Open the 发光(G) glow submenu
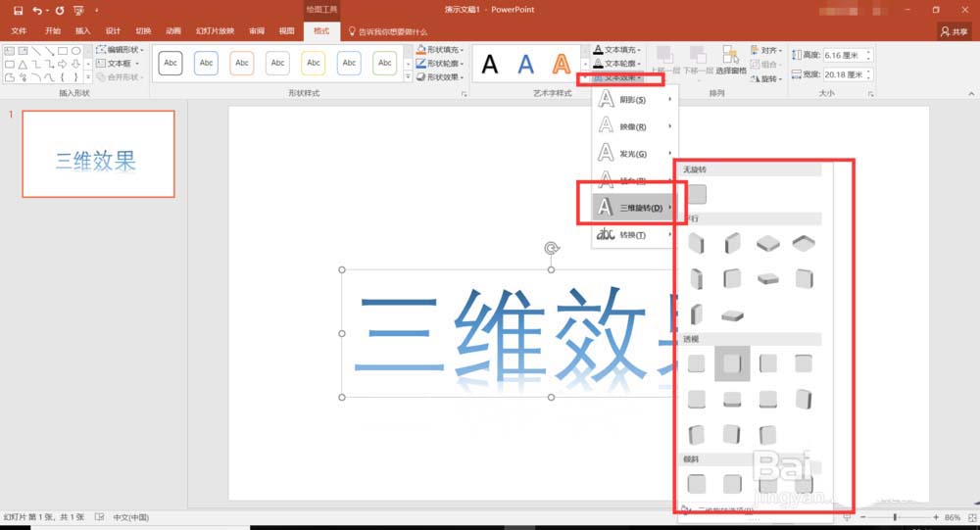This screenshot has height=530, width=980. [x=635, y=153]
